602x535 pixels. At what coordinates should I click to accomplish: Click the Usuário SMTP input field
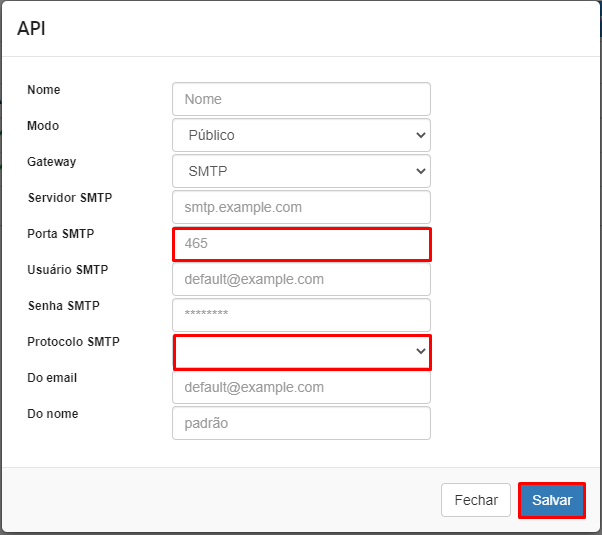pos(301,279)
